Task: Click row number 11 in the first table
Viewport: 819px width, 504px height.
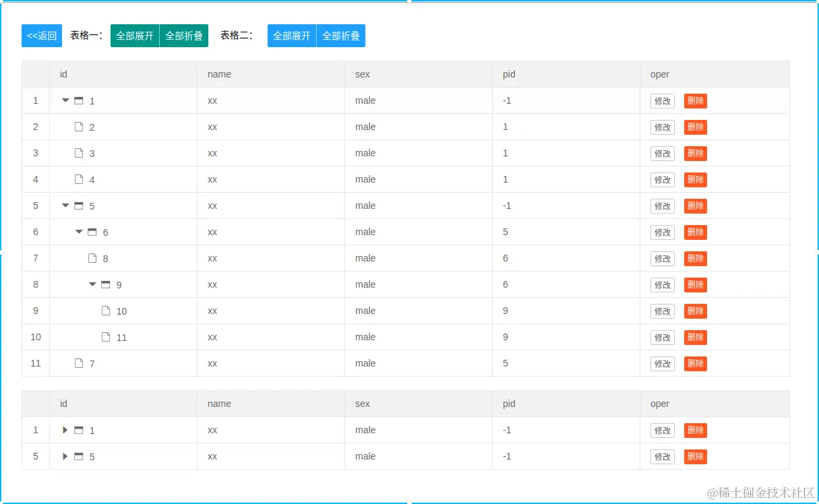Action: (36, 363)
